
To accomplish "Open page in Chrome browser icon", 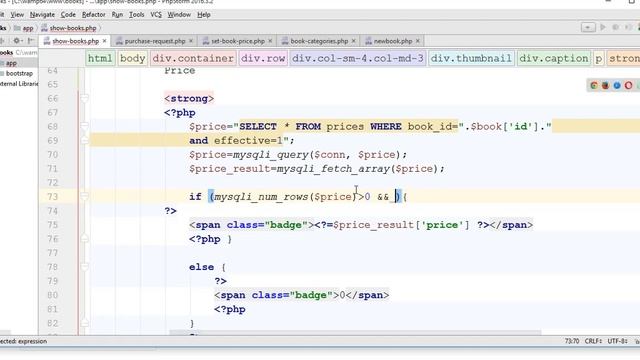I will [x=594, y=85].
